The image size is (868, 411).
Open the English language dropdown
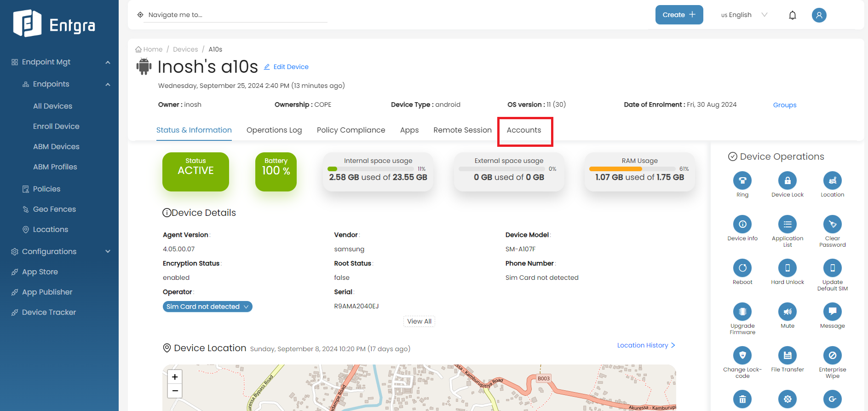pos(744,15)
